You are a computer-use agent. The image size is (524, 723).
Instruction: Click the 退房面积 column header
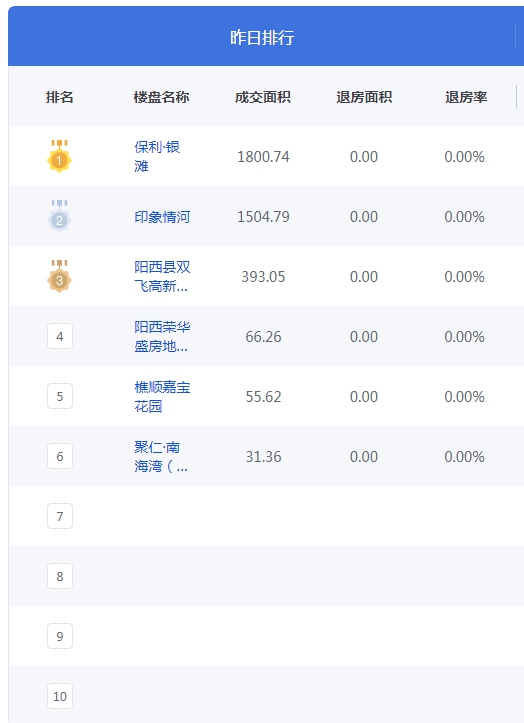[364, 97]
